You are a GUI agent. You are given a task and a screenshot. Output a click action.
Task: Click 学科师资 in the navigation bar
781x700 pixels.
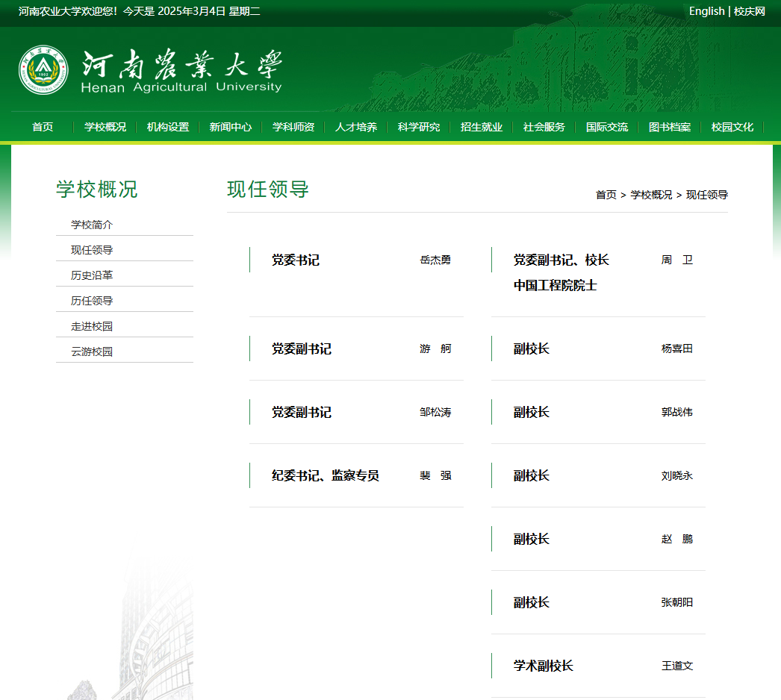(293, 127)
